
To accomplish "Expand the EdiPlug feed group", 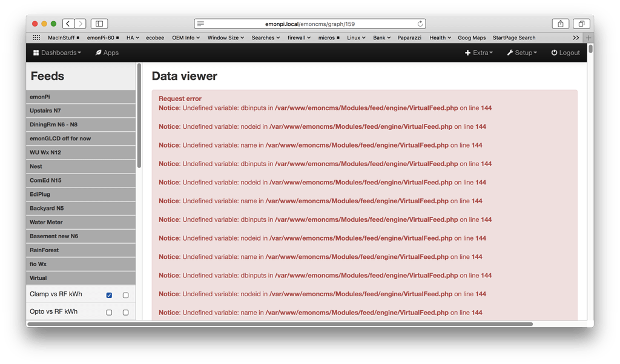I will (81, 194).
